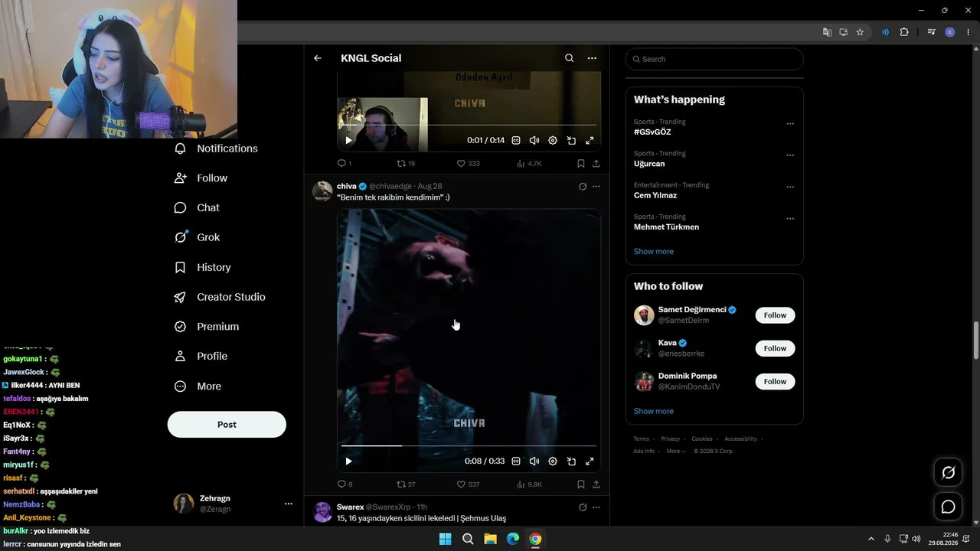Focus the Search input field
The width and height of the screenshot is (980, 551).
714,59
